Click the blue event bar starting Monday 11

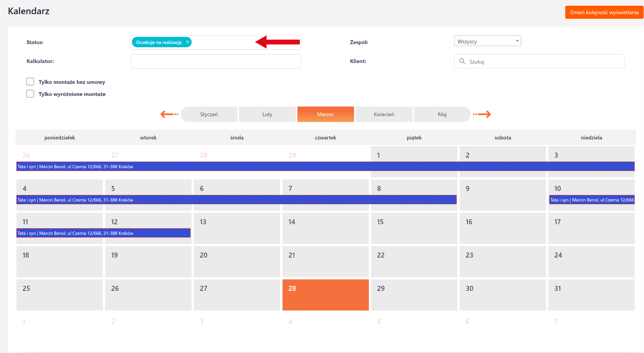click(103, 233)
